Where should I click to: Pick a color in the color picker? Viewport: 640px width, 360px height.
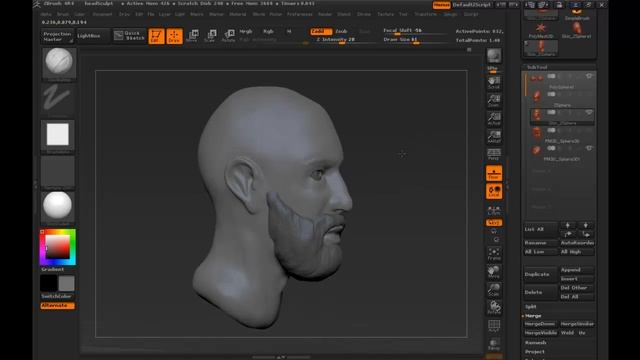(x=58, y=247)
